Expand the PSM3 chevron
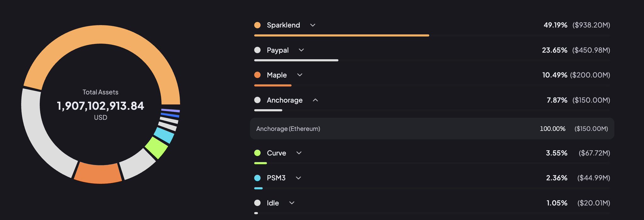This screenshot has width=644, height=220. pyautogui.click(x=298, y=178)
